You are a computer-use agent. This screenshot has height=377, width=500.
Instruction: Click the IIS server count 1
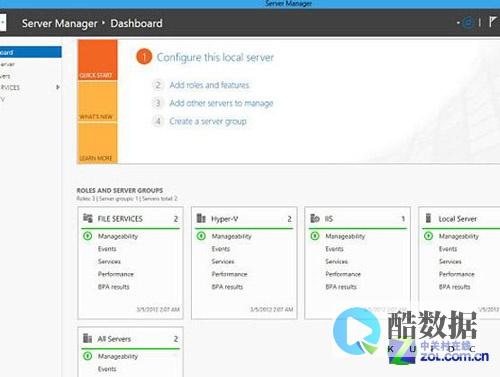403,219
